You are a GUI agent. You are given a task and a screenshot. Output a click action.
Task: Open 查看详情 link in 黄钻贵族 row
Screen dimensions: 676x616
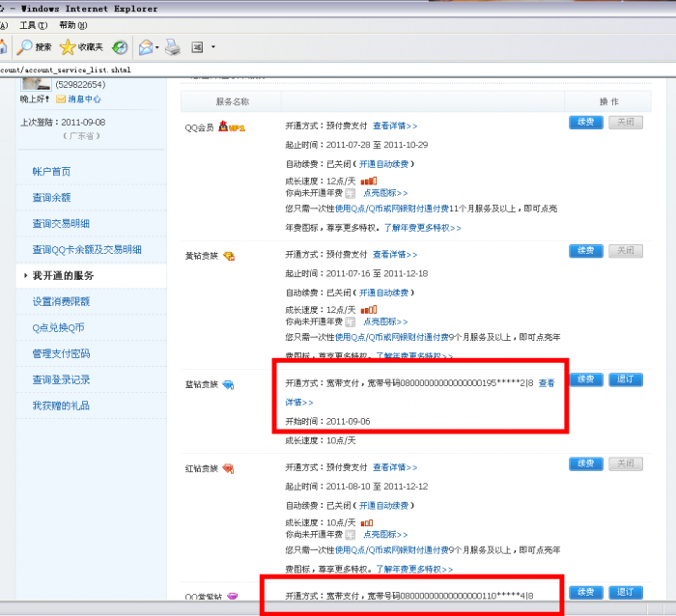395,255
